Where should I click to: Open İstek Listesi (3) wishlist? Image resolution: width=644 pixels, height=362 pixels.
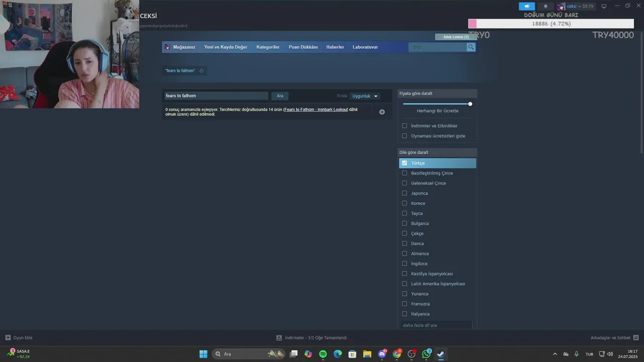(x=456, y=37)
